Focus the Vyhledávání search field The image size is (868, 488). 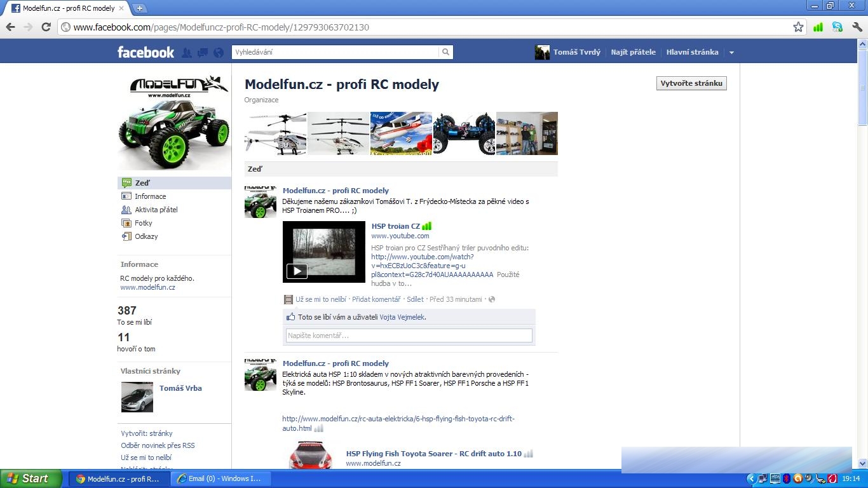click(336, 52)
